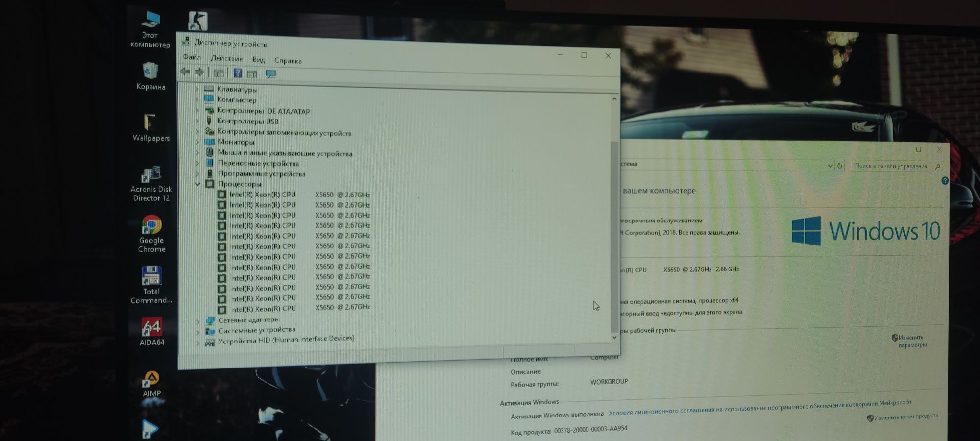Click the Windows 10 logo
Image resolution: width=980 pixels, height=441 pixels.
(866, 230)
